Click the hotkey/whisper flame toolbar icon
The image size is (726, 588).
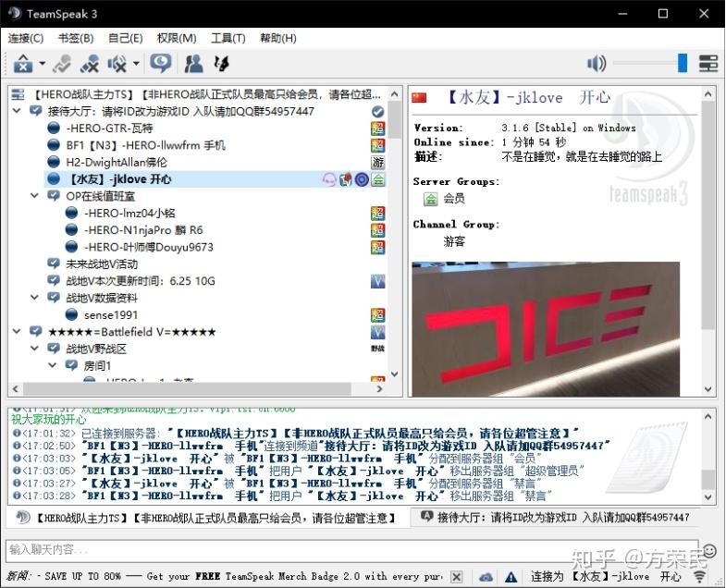coord(221,64)
